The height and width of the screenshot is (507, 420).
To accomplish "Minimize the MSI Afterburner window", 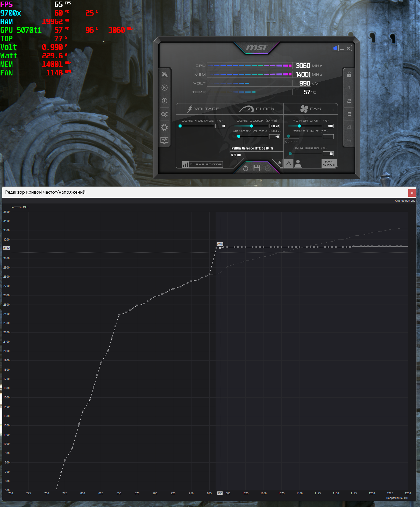I will (342, 48).
